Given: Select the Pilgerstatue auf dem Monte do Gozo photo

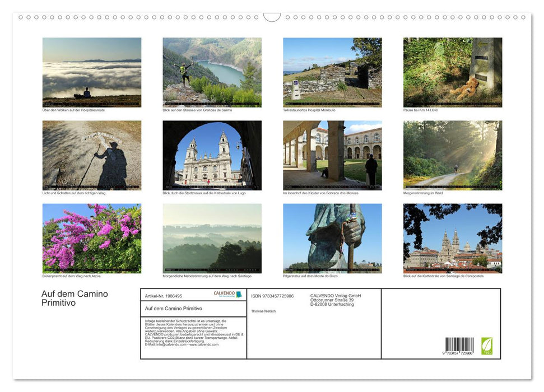Looking at the screenshot, I should pyautogui.click(x=332, y=238).
